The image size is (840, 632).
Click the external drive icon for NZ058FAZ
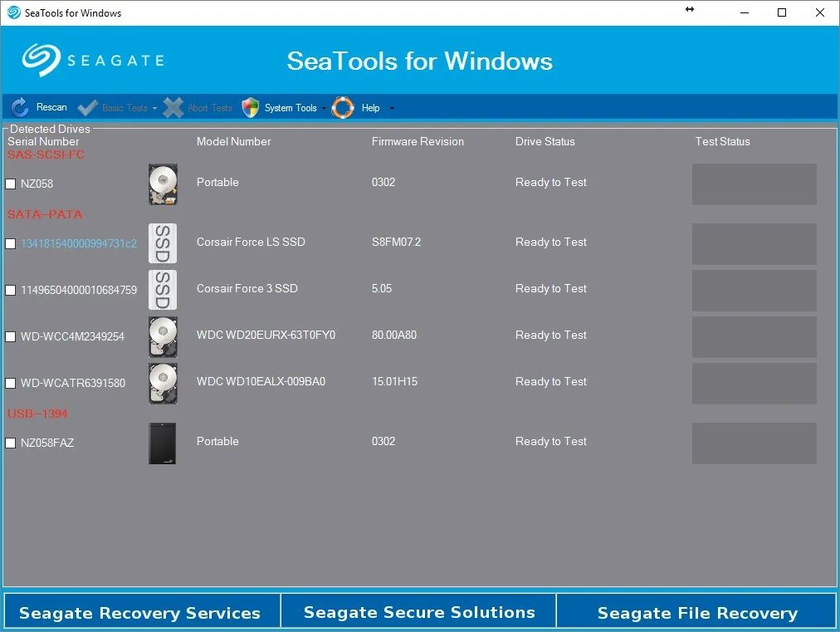[163, 443]
